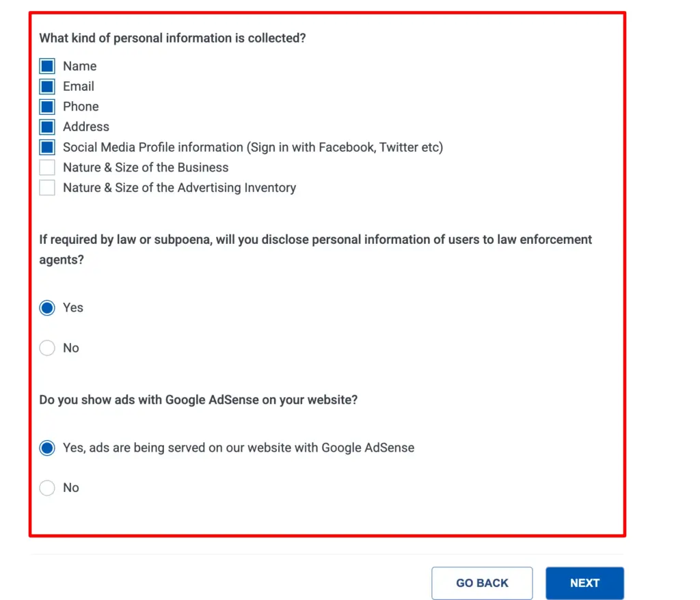Click the GO BACK button
The height and width of the screenshot is (600, 700).
(x=482, y=583)
